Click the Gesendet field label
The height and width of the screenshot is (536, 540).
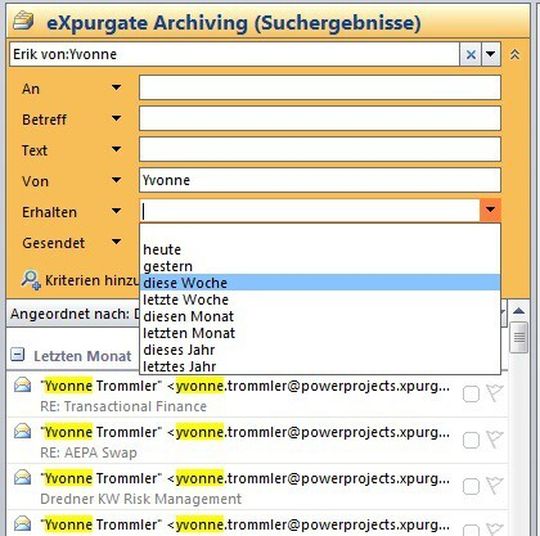53,243
